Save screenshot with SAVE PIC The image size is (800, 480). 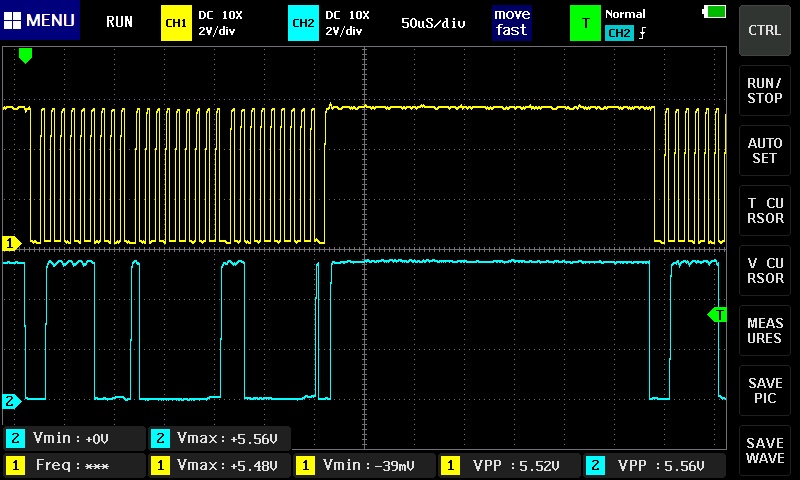click(764, 391)
